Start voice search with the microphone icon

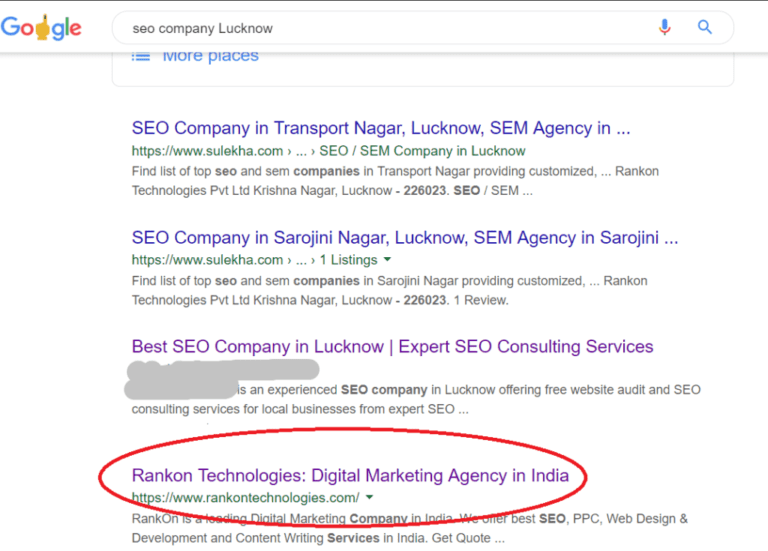click(x=665, y=28)
